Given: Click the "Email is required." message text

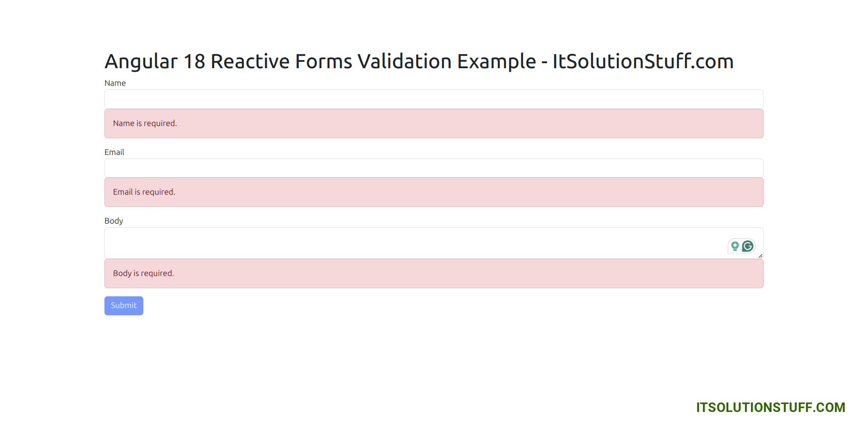Looking at the screenshot, I should click(144, 192).
